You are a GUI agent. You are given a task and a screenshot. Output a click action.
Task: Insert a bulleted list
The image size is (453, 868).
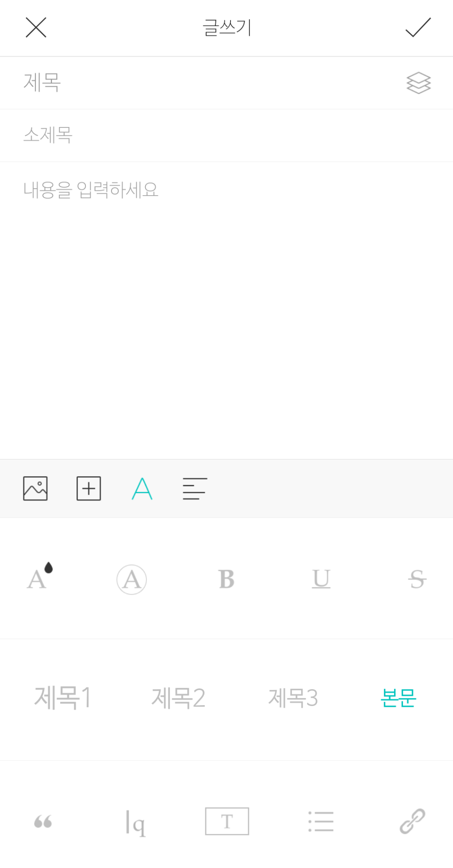tap(321, 822)
